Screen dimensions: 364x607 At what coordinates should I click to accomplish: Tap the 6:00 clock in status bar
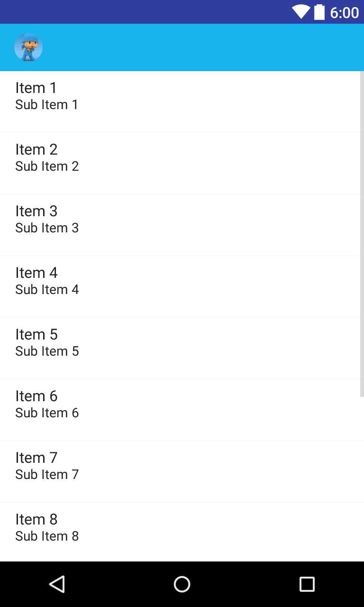click(x=345, y=12)
